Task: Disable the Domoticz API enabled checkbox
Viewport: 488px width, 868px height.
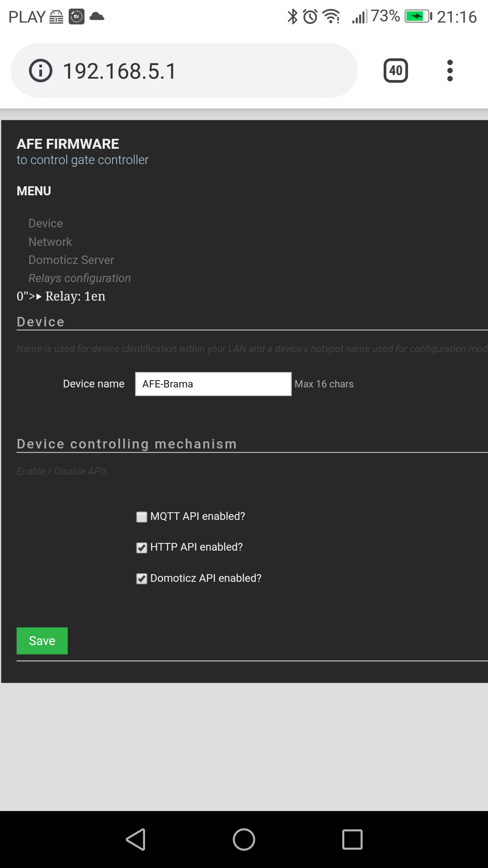Action: [x=142, y=579]
